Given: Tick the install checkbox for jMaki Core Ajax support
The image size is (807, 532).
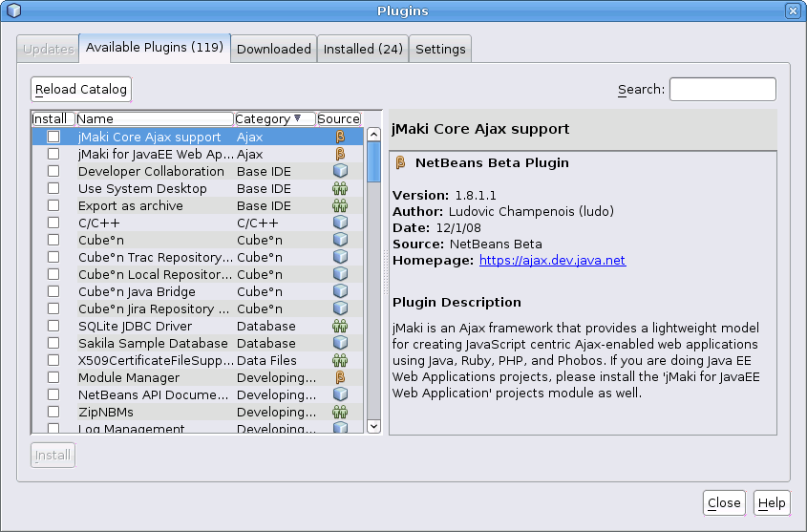Looking at the screenshot, I should click(53, 137).
